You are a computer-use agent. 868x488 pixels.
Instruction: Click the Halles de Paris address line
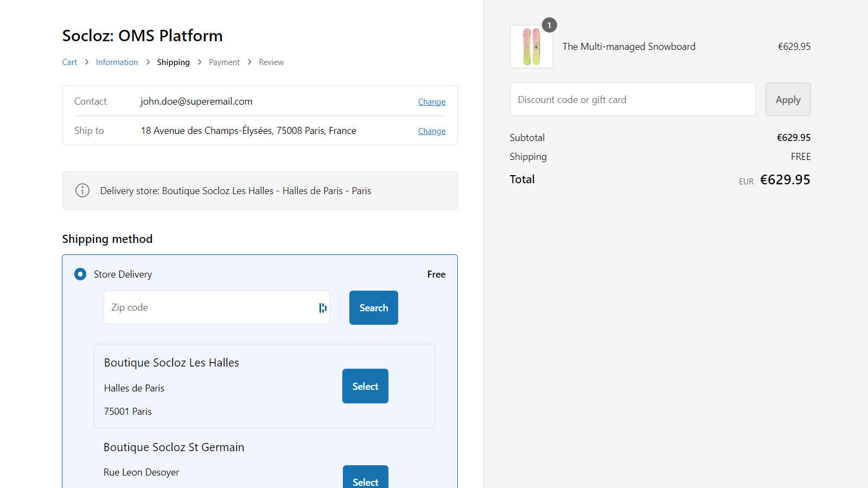pos(134,388)
